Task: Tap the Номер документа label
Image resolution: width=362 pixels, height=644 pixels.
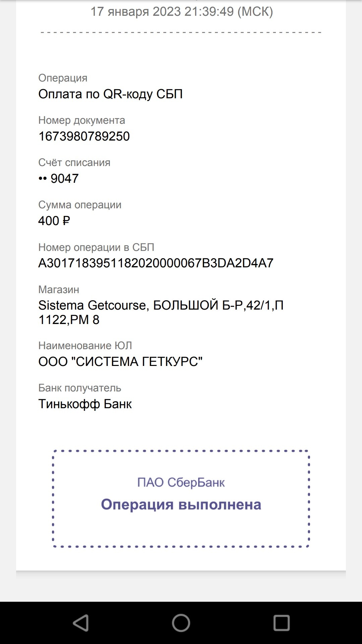Action: point(81,120)
